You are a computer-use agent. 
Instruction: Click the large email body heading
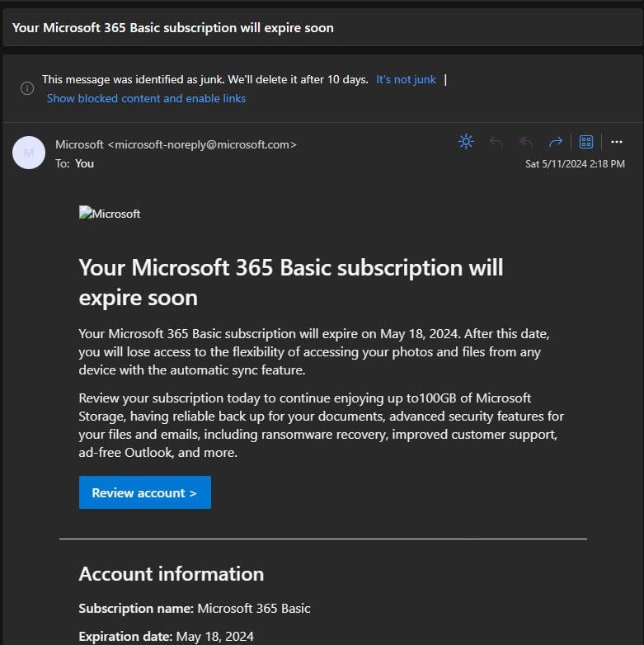click(x=291, y=283)
